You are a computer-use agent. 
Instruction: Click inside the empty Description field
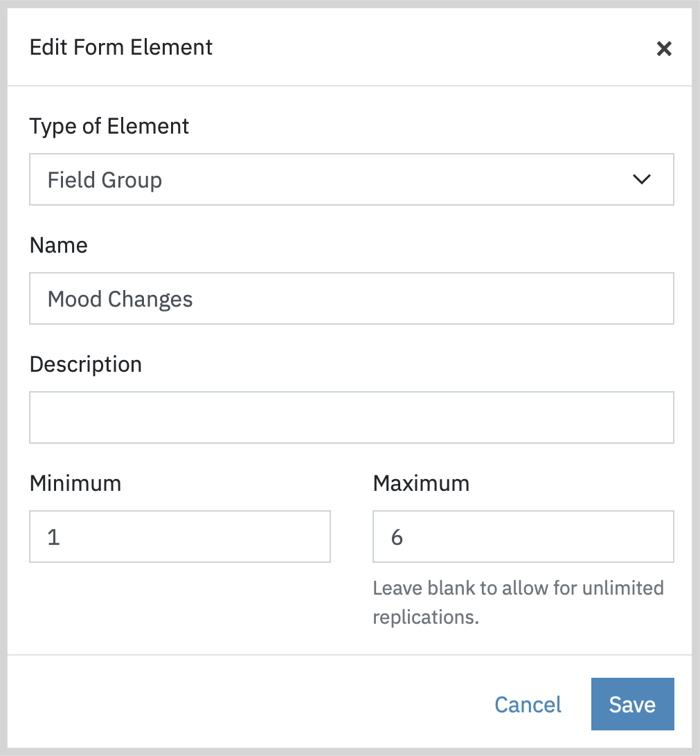pyautogui.click(x=352, y=417)
